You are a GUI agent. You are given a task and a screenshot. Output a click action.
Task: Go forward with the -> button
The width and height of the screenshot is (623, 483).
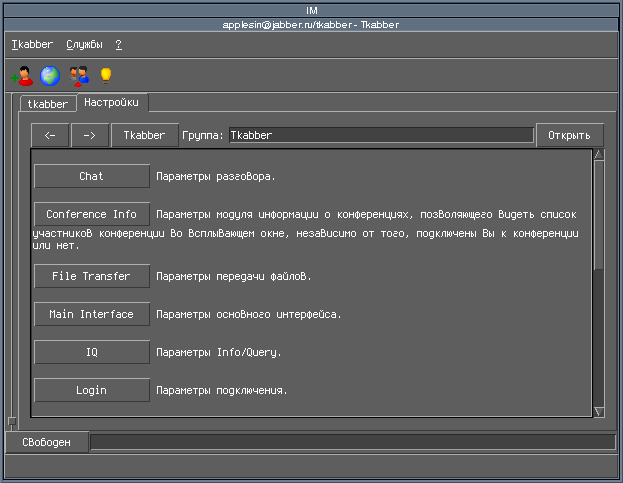point(90,135)
